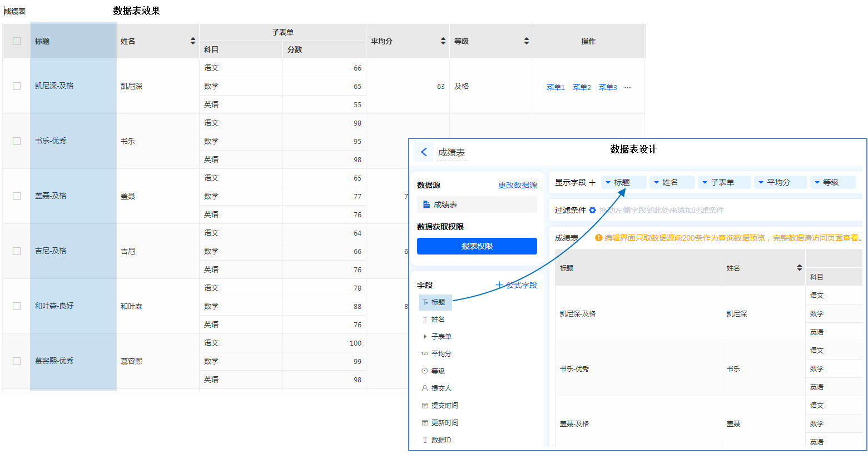This screenshot has width=868, height=454.
Task: Click the back arrow beside 成绩表
Action: coord(424,152)
